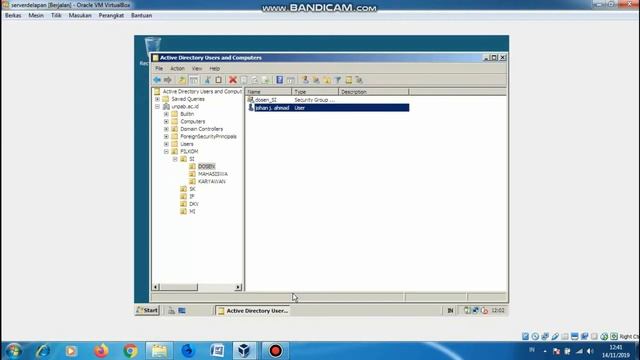The height and width of the screenshot is (360, 640).
Task: Open the Perangkat menu in VirtualBox
Action: tap(111, 16)
